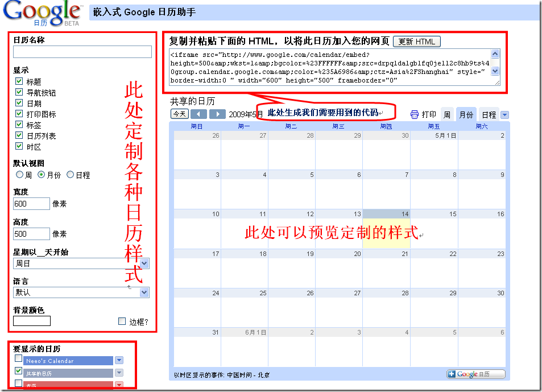
Task: Switch to the 日程 view tab
Action: pos(489,115)
